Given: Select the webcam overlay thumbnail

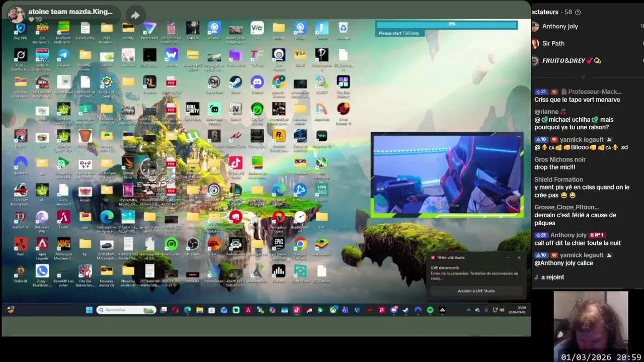Looking at the screenshot, I should pos(447,175).
